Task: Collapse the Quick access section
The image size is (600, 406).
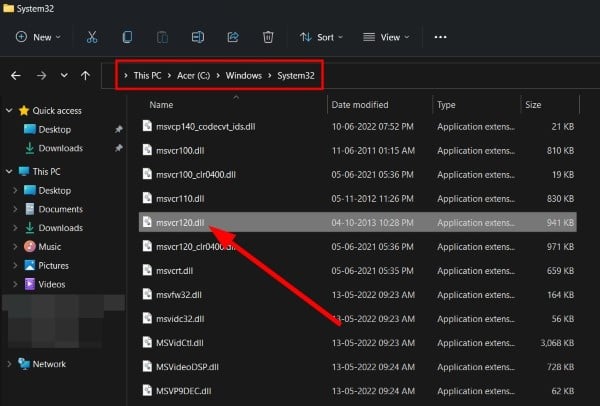Action: pos(9,111)
